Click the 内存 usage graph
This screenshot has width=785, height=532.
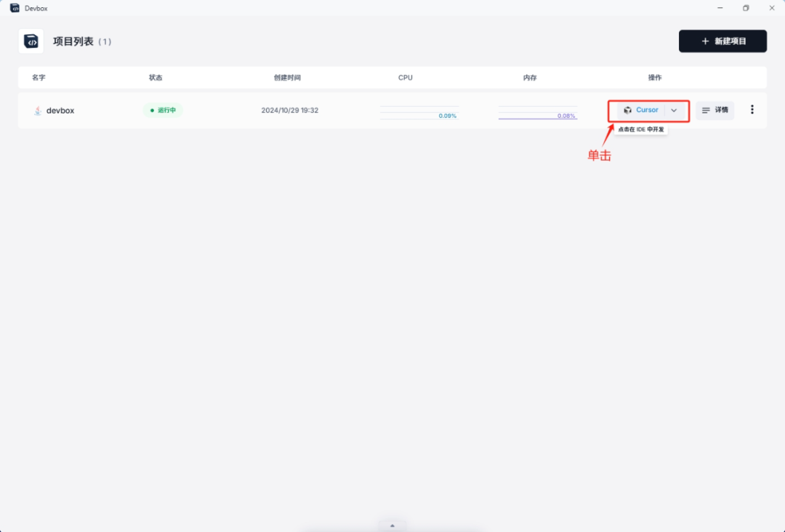point(537,113)
